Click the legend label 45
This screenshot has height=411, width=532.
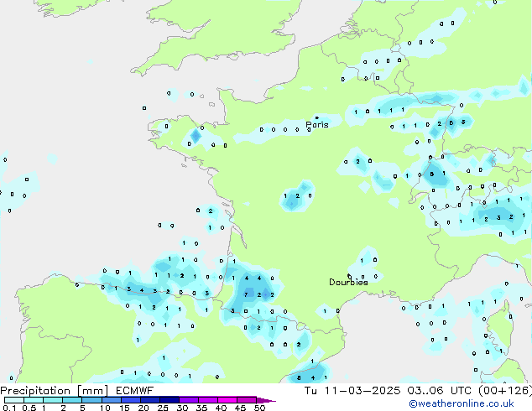pyautogui.click(x=240, y=408)
